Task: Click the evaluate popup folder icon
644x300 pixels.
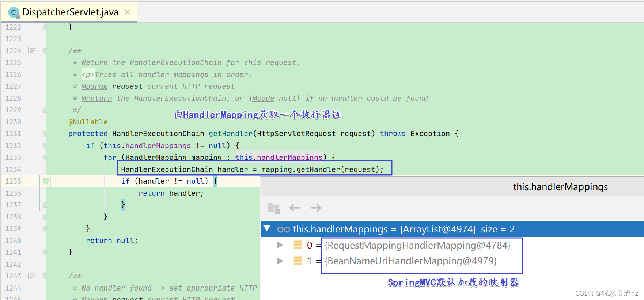Action: pyautogui.click(x=273, y=208)
